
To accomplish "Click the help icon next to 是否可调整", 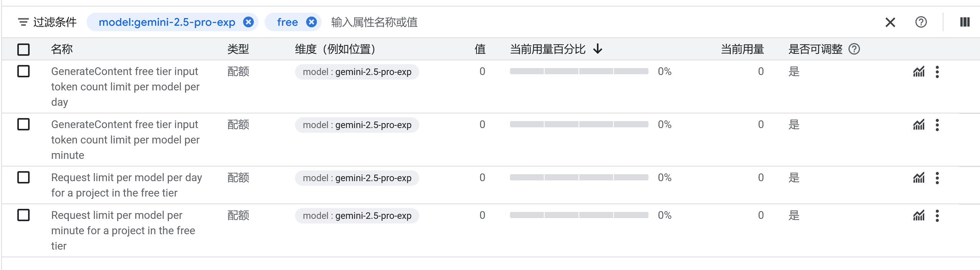I will (854, 49).
